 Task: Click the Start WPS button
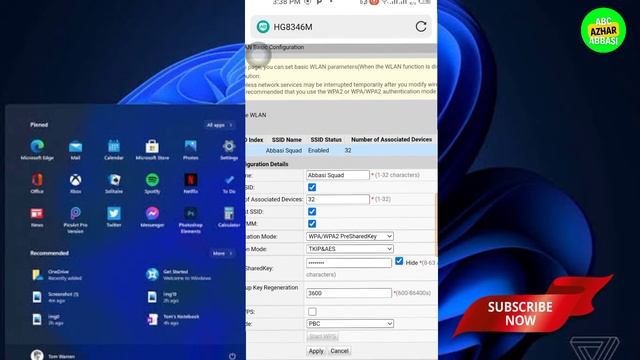click(322, 337)
